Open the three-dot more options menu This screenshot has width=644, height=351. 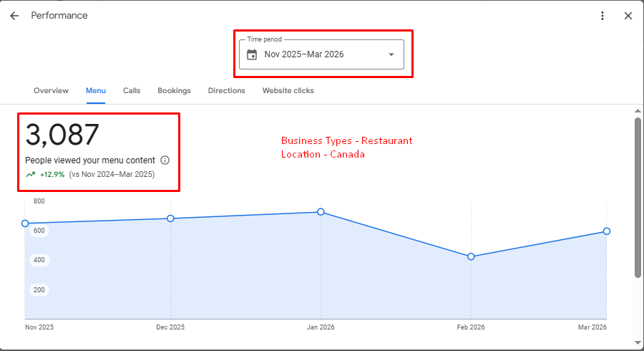[x=602, y=16]
